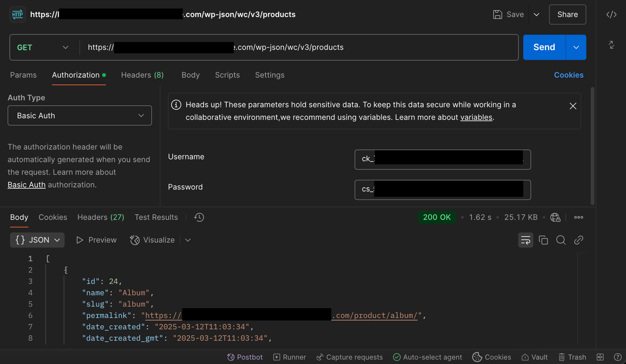Open the Test Results tab
The height and width of the screenshot is (364, 626).
tap(156, 217)
